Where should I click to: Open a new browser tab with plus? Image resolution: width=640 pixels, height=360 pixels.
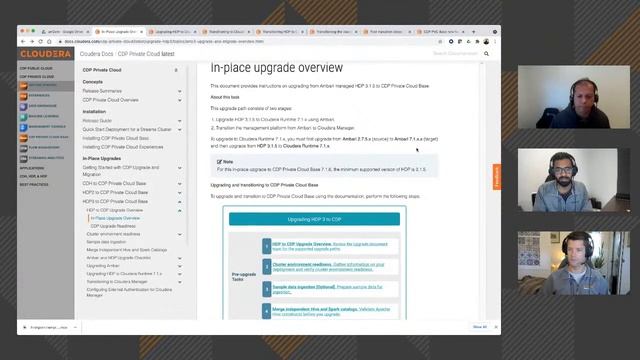click(x=473, y=31)
